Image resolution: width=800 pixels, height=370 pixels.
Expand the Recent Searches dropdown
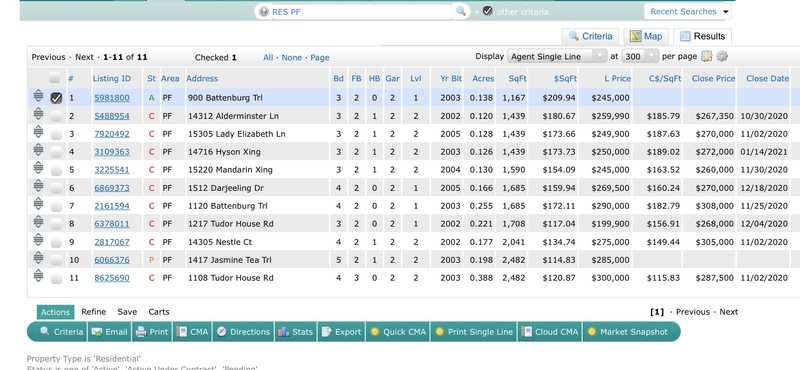[689, 11]
